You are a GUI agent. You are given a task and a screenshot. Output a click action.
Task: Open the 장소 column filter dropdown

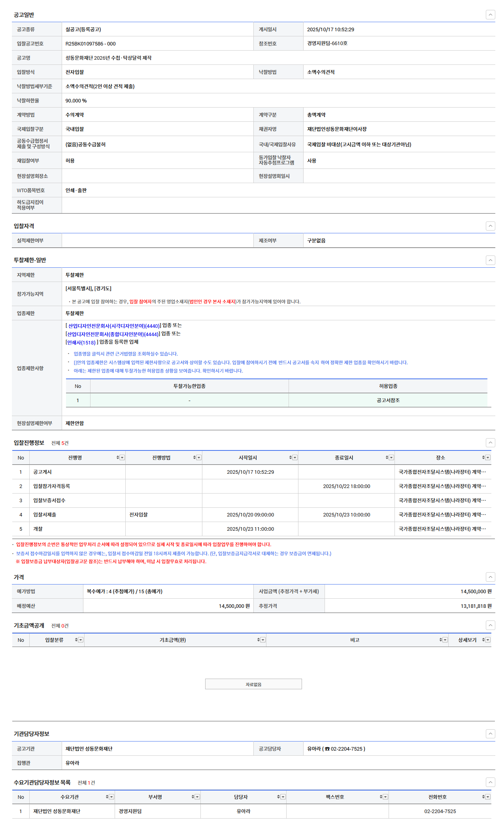[x=488, y=458]
